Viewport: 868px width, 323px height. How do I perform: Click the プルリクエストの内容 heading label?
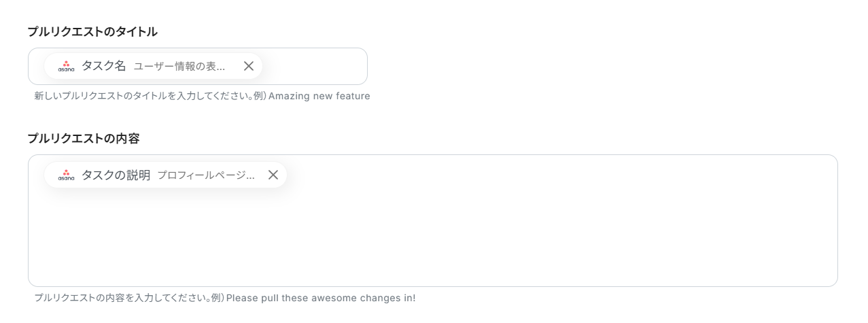pyautogui.click(x=83, y=138)
